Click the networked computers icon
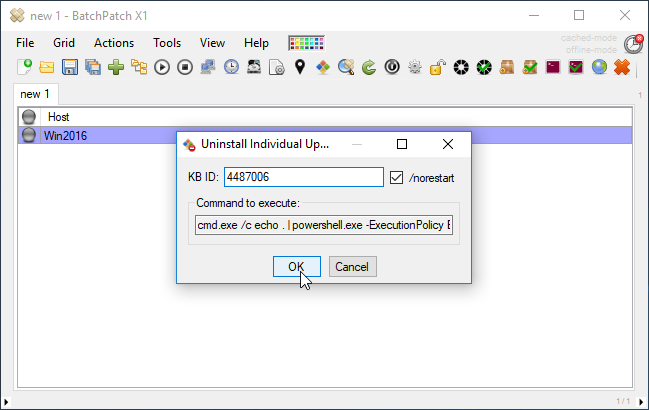Viewport: 649px width, 410px height. [208, 67]
